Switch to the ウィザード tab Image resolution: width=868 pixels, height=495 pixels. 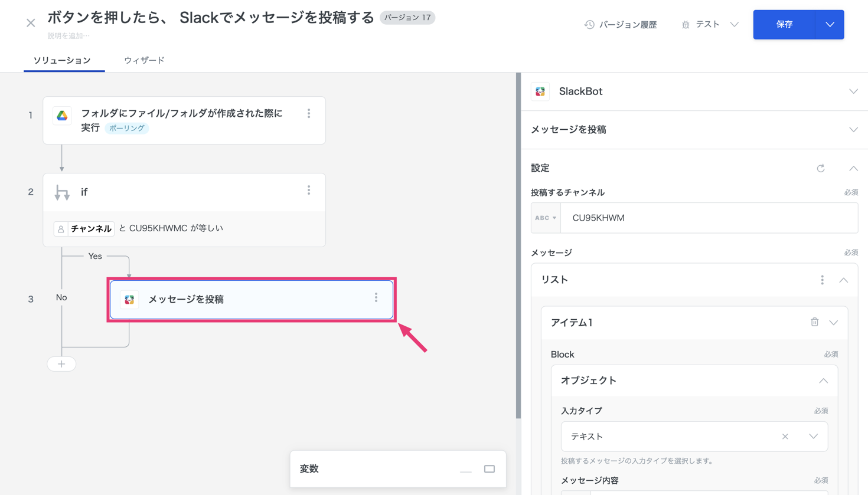tap(144, 60)
